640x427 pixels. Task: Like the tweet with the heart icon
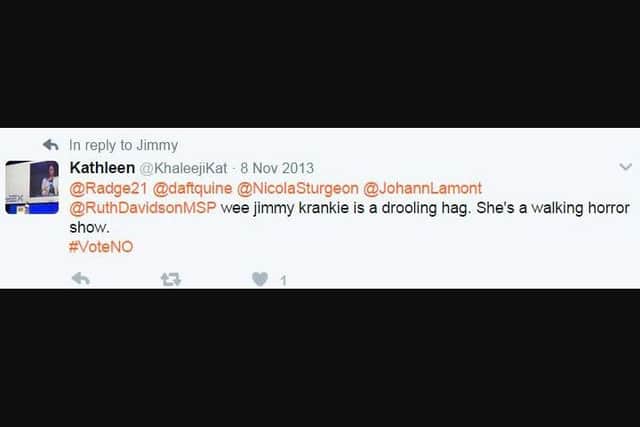point(260,279)
